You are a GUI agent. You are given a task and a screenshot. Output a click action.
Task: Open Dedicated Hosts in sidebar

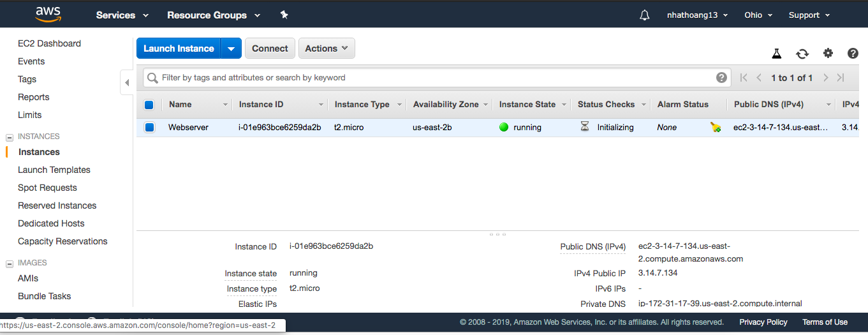coord(51,223)
